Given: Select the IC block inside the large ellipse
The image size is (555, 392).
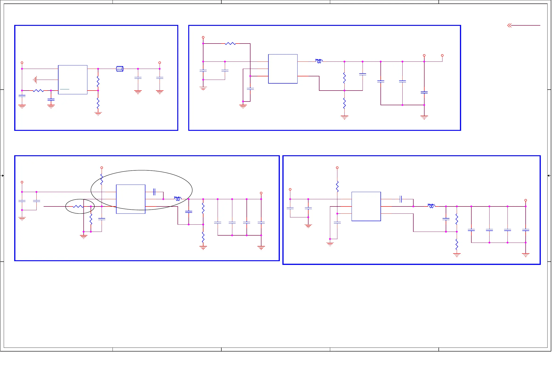Looking at the screenshot, I should (x=131, y=199).
